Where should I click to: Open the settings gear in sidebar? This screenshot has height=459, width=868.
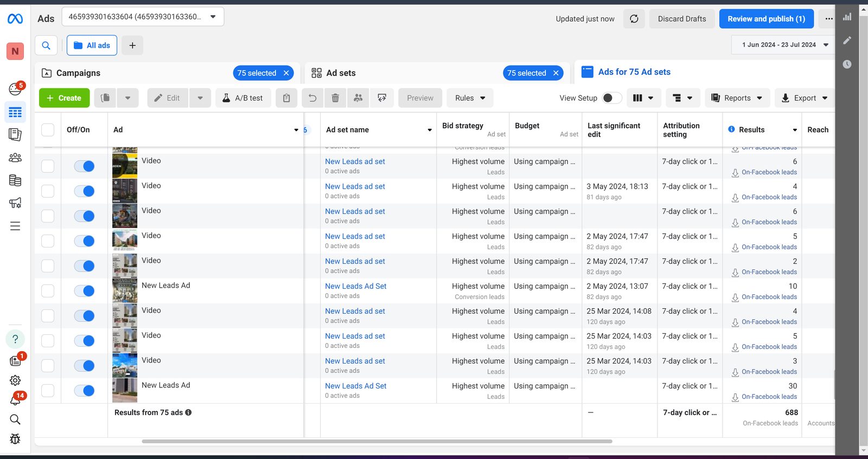15,380
